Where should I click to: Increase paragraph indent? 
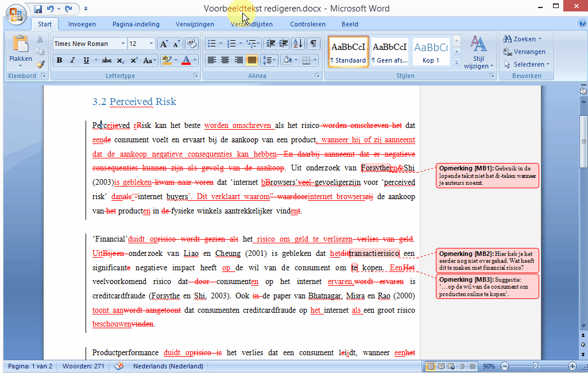coord(284,44)
